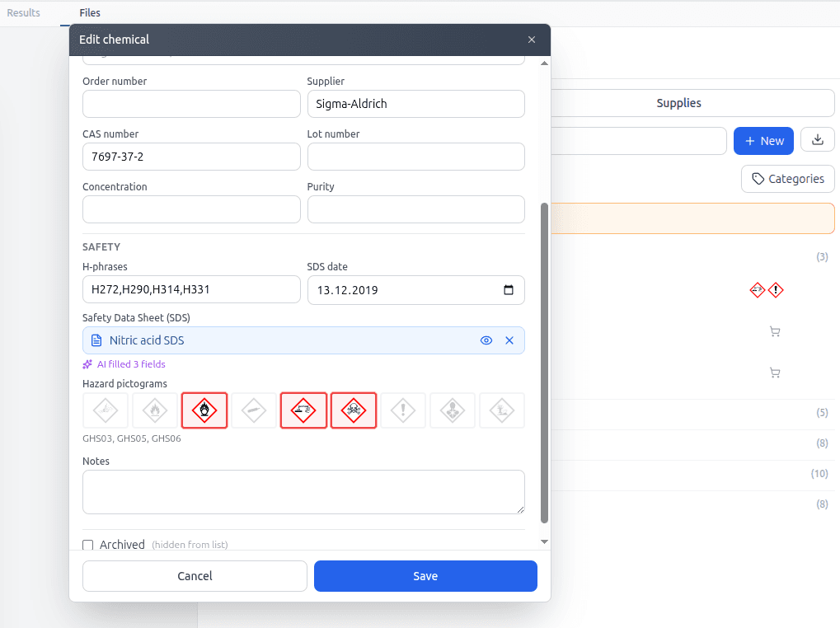Switch to the Files tab
840x628 pixels.
pyautogui.click(x=90, y=13)
